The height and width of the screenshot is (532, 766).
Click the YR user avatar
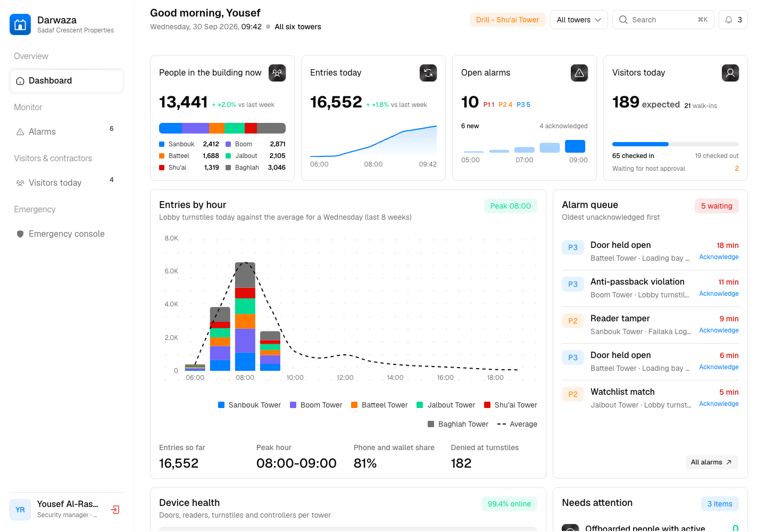tap(20, 510)
